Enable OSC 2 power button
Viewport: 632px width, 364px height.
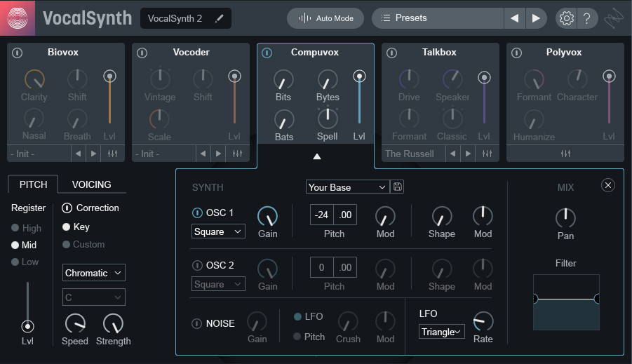(x=197, y=265)
